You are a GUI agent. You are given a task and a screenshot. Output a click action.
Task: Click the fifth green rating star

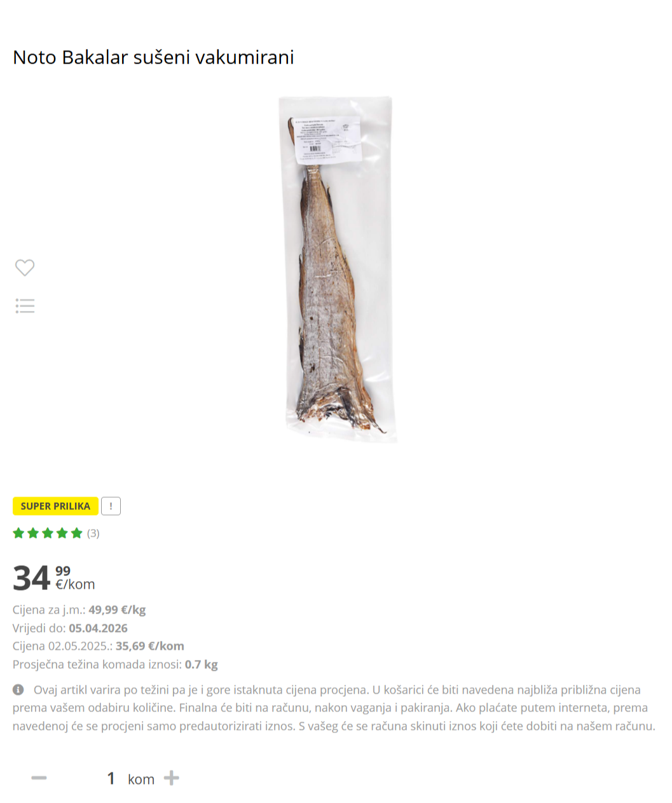pyautogui.click(x=77, y=533)
